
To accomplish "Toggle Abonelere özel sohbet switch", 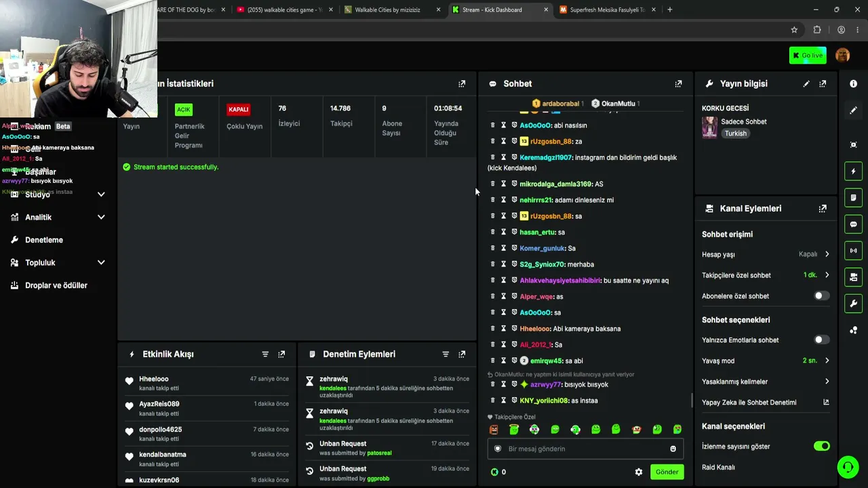I will [x=821, y=296].
